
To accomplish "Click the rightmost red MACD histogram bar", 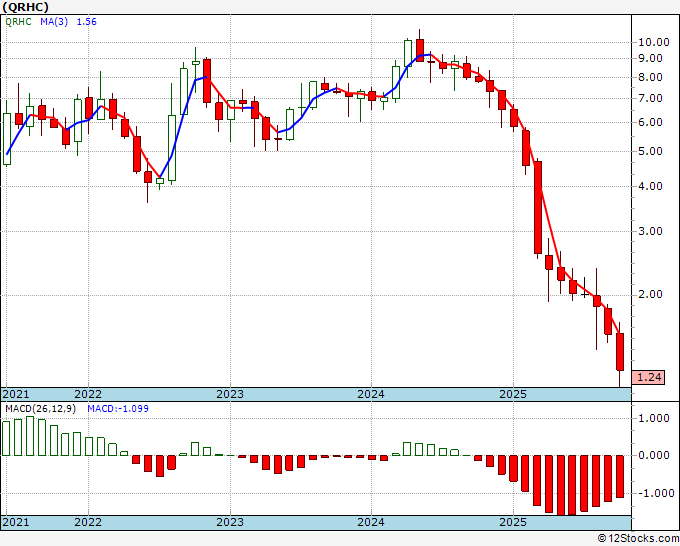I will coord(620,477).
